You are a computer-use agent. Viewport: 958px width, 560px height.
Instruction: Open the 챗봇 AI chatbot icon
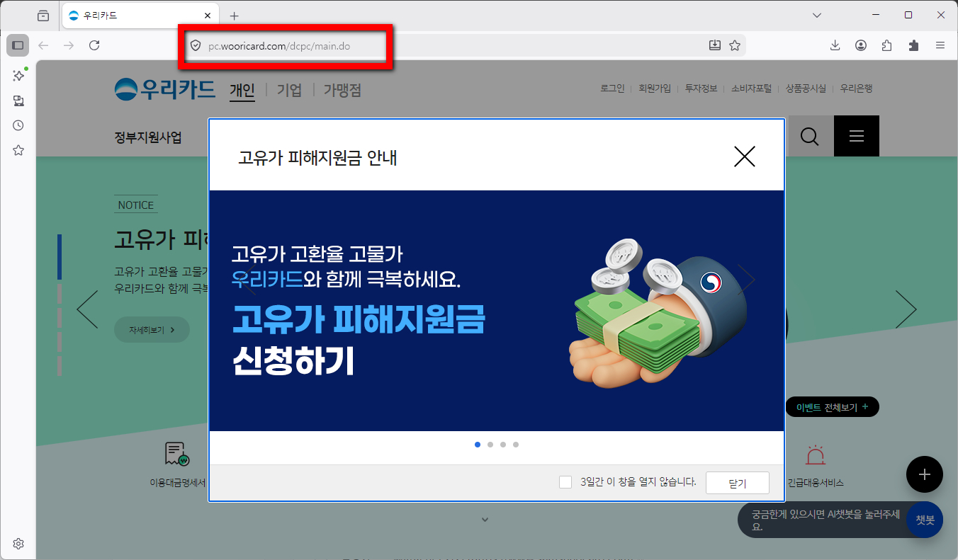[925, 520]
